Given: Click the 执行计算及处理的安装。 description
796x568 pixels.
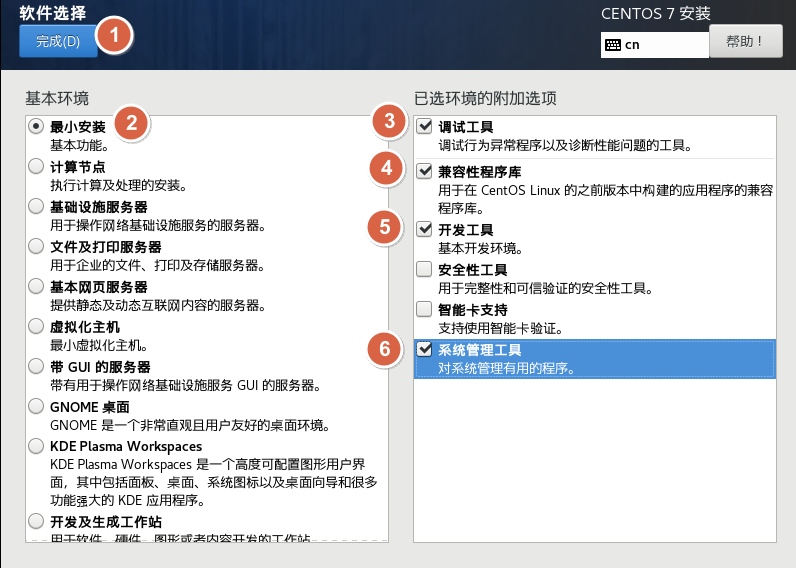Looking at the screenshot, I should click(119, 186).
